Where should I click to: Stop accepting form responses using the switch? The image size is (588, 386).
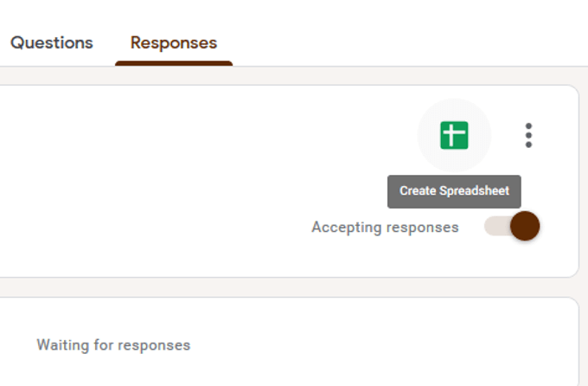(x=524, y=227)
